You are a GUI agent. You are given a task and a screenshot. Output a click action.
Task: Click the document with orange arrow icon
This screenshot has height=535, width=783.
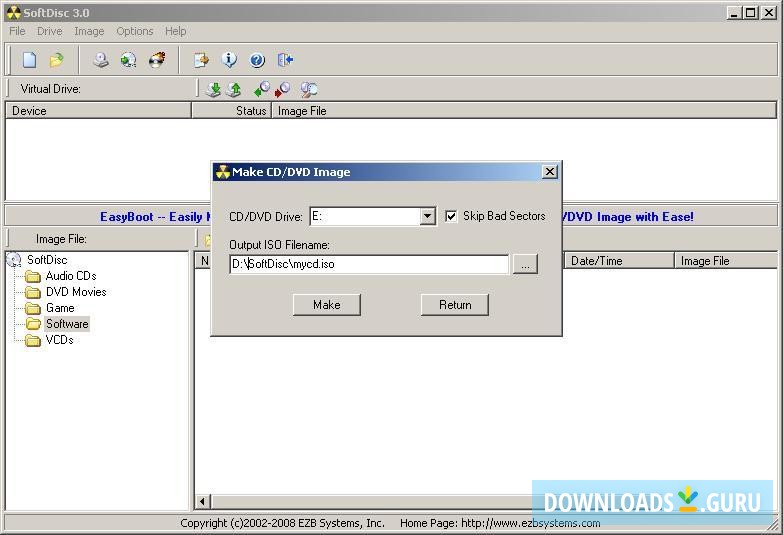(201, 60)
